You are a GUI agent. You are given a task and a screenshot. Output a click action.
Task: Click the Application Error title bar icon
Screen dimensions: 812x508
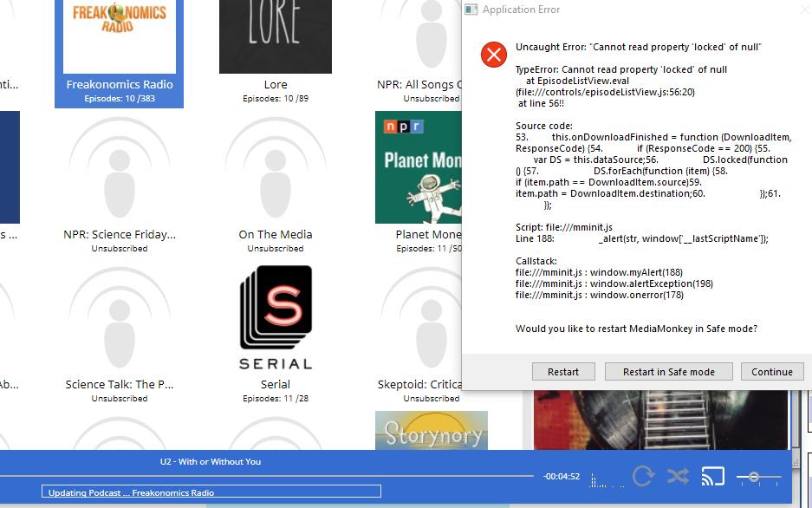tap(471, 10)
